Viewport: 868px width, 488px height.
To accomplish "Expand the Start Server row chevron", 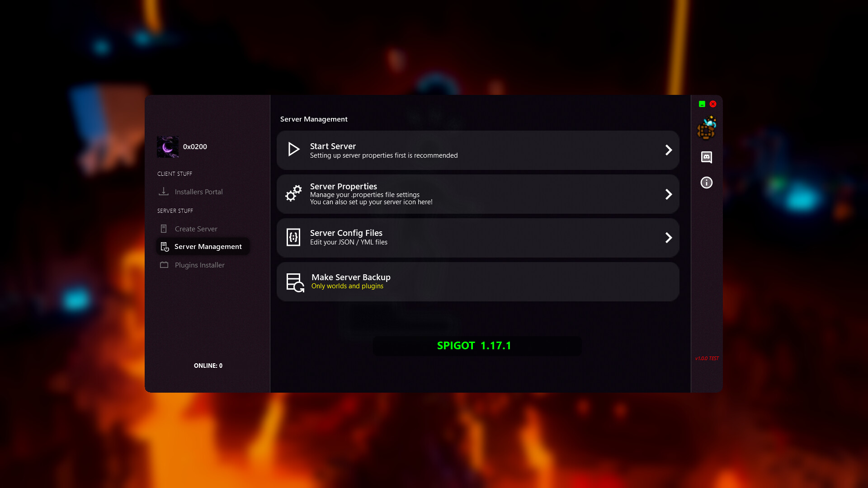I will [x=669, y=150].
